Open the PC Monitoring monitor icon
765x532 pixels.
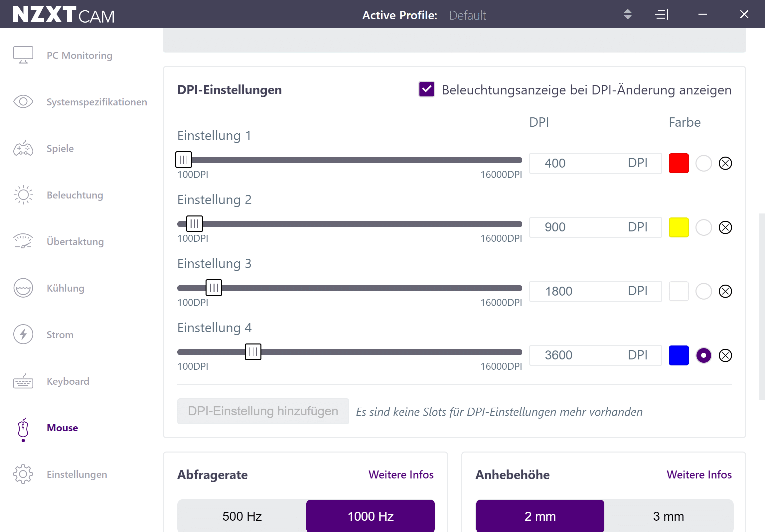pos(23,55)
